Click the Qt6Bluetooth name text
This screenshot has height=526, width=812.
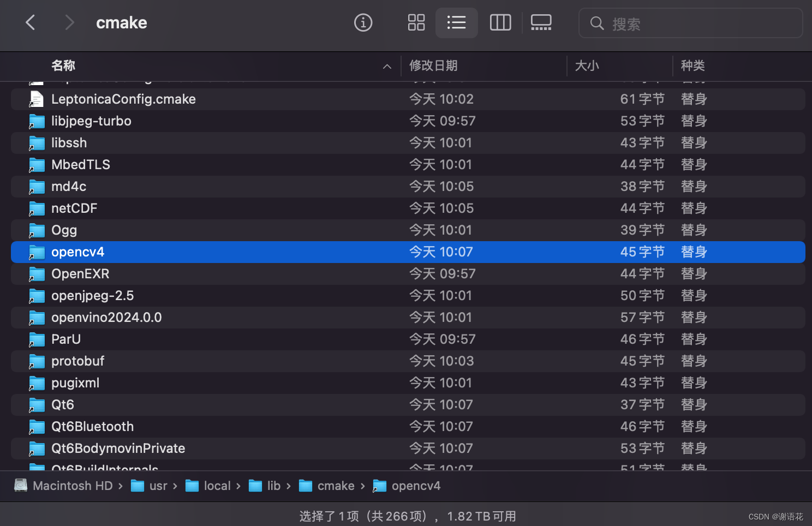(92, 427)
